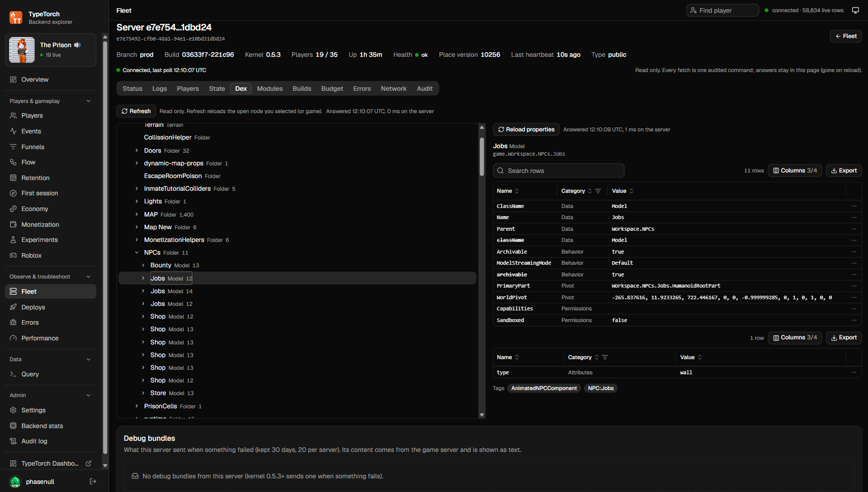
Task: Export the Jobs properties table
Action: click(x=844, y=170)
